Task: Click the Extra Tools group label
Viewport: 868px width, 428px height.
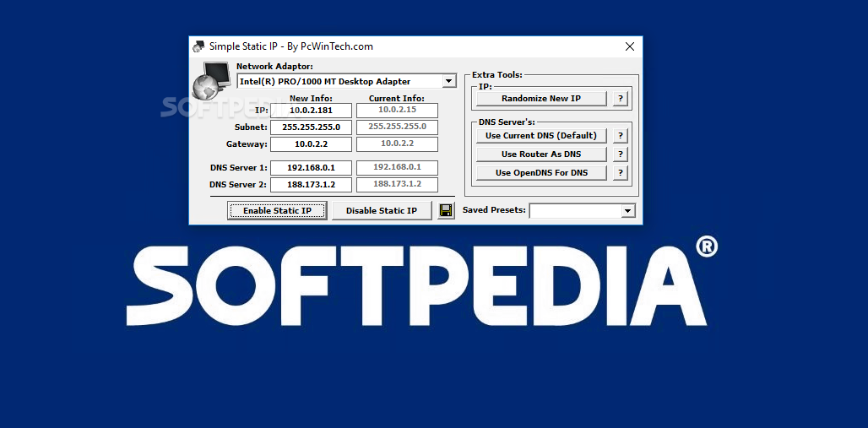Action: 497,74
